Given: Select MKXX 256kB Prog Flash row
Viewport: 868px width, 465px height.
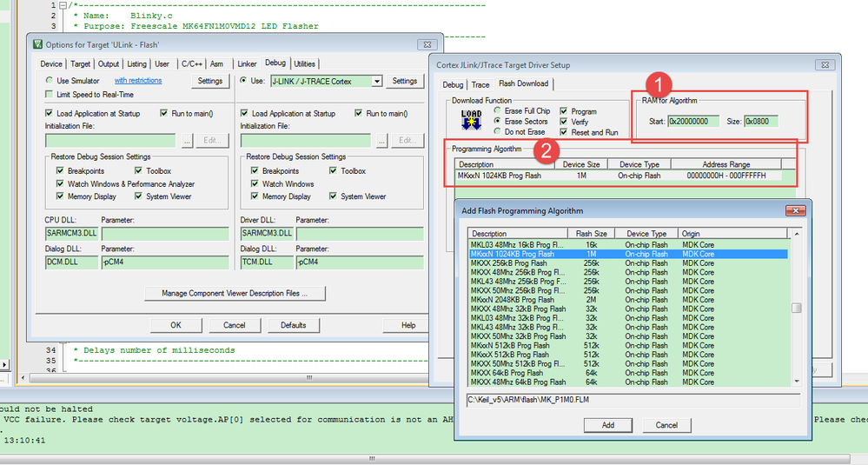Looking at the screenshot, I should pyautogui.click(x=628, y=263).
